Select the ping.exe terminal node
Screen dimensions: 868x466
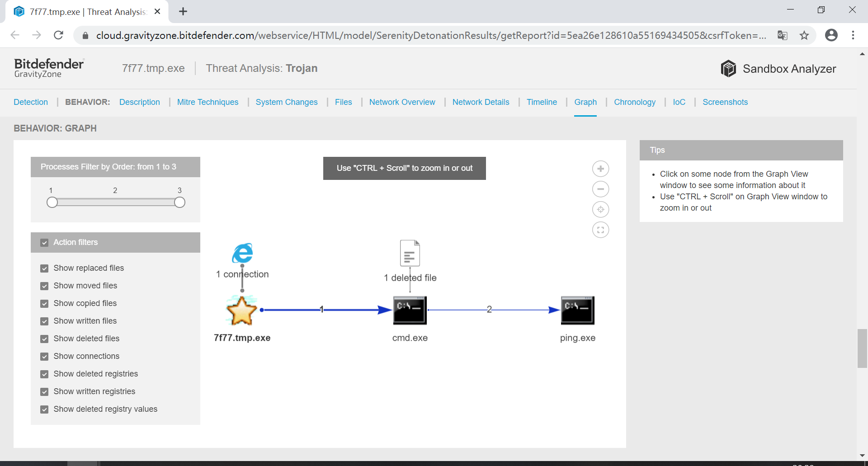[578, 310]
